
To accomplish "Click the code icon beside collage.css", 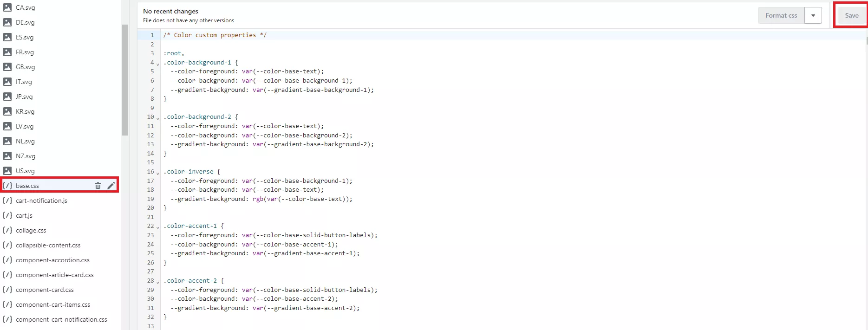I will [x=7, y=230].
